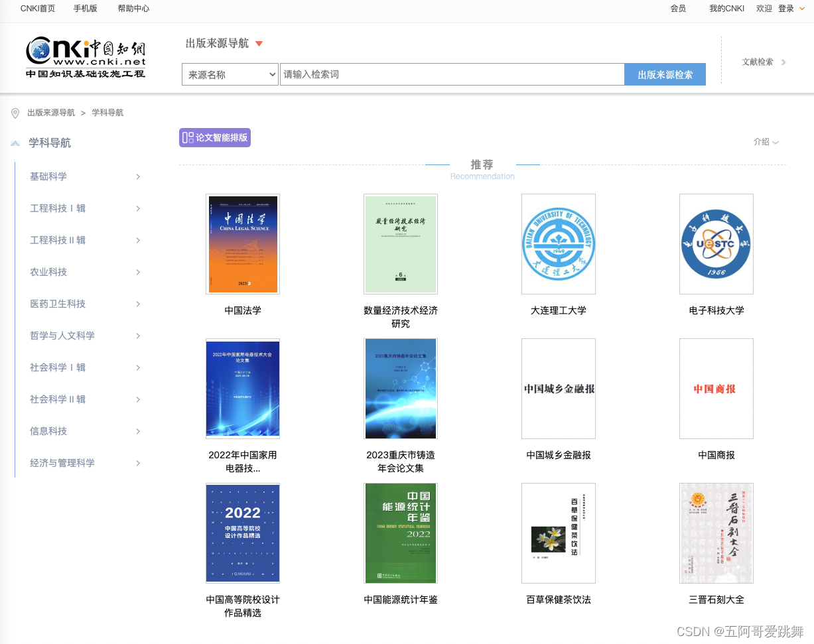Click 学科导航 in the breadcrumb

(107, 113)
